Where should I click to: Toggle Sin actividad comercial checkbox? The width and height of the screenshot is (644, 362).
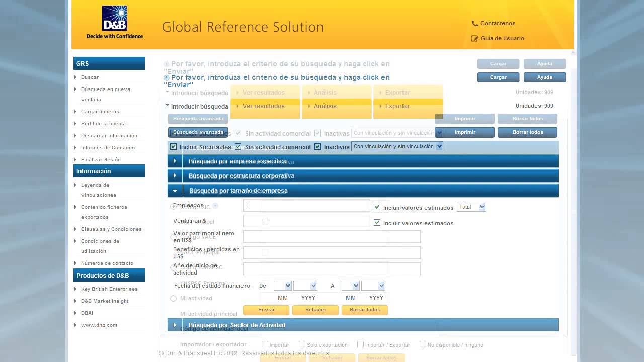click(239, 147)
